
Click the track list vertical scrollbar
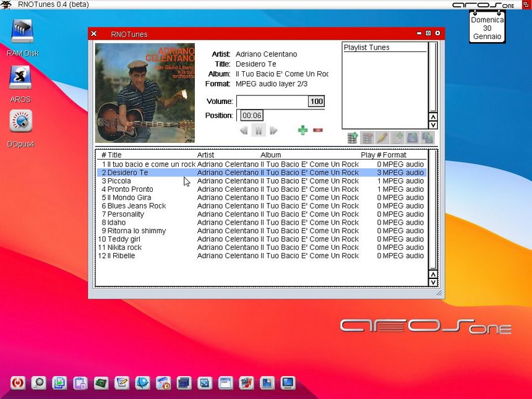pyautogui.click(x=433, y=210)
